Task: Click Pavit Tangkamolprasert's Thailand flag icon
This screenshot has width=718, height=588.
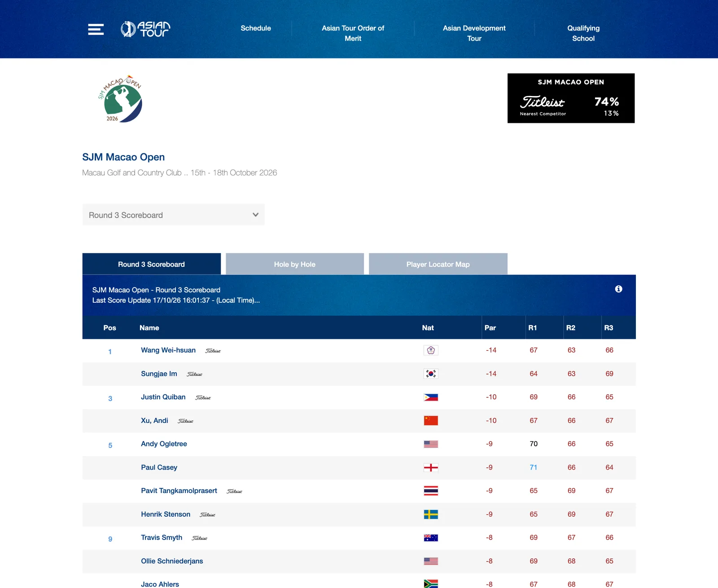Action: 431,491
